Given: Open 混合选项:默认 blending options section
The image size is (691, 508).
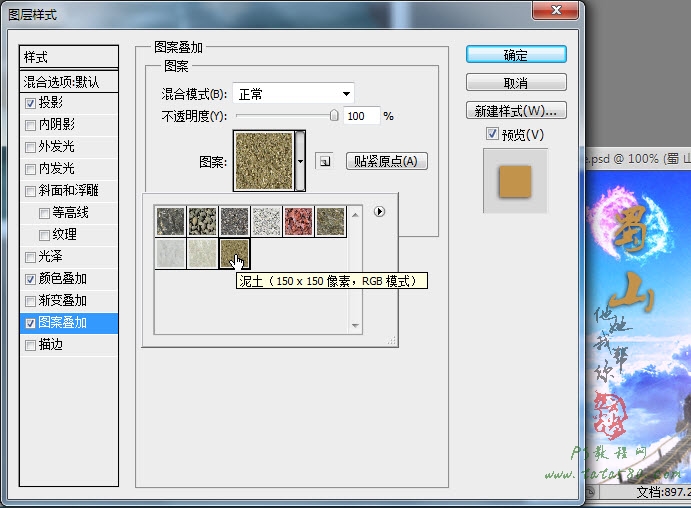Looking at the screenshot, I should [69, 81].
